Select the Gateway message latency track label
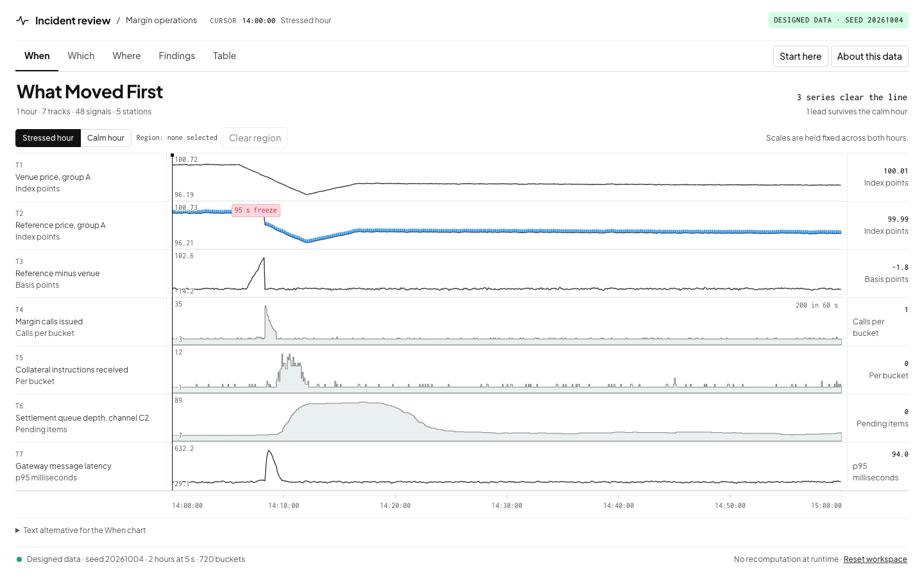924x578 pixels. click(64, 466)
